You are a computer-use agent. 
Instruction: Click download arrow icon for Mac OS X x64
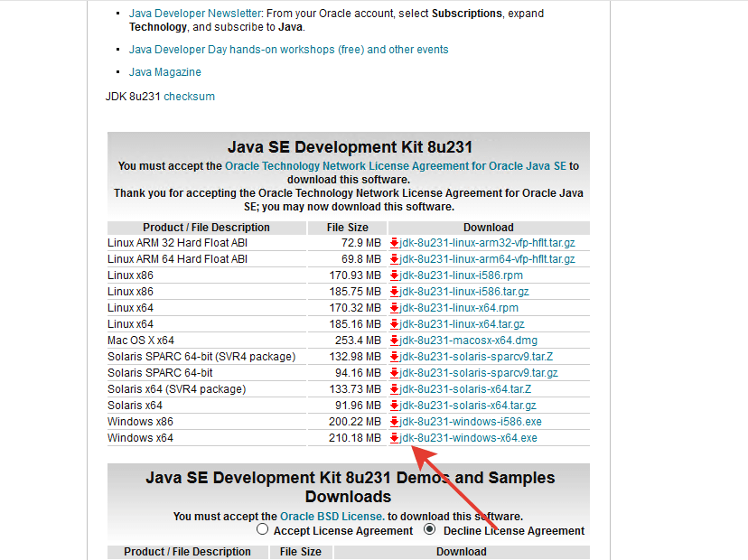(395, 341)
